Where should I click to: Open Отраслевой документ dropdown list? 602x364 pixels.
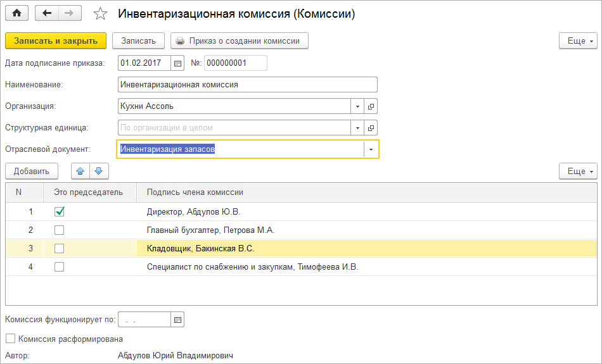(x=371, y=149)
